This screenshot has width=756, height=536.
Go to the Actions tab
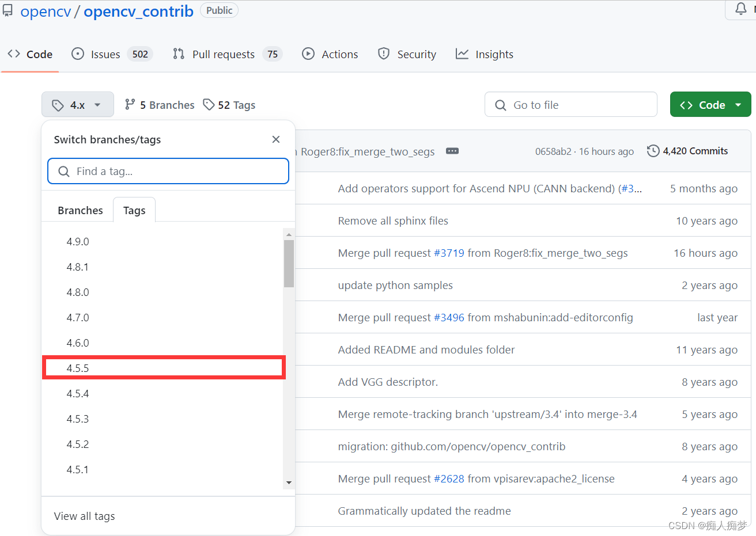(x=330, y=54)
